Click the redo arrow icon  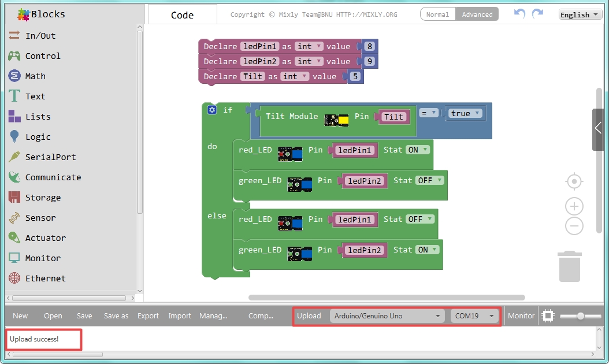point(537,14)
